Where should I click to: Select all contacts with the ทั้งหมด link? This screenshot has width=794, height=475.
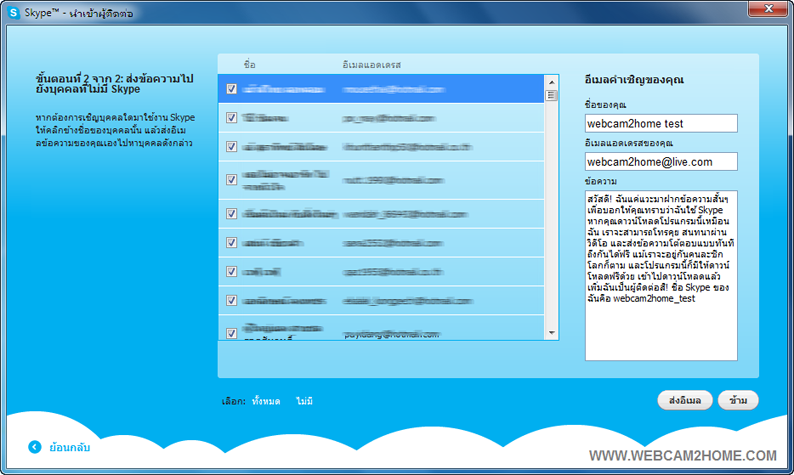point(267,400)
